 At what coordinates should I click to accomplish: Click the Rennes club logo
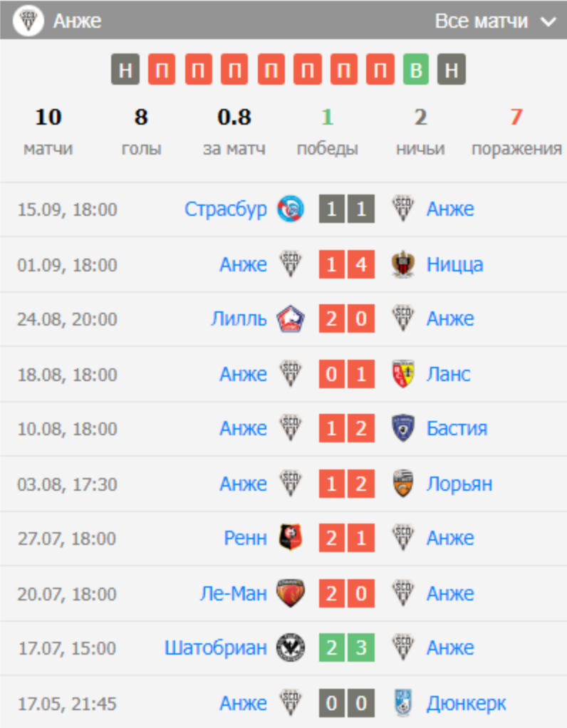point(291,538)
